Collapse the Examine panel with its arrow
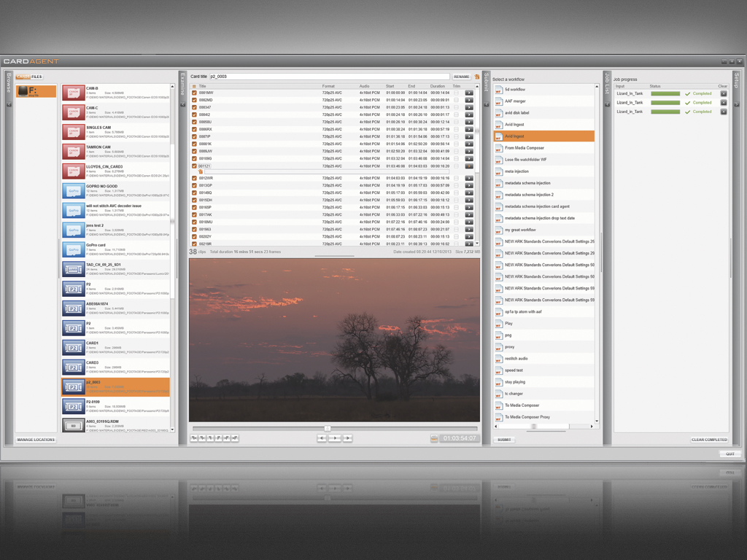 (x=182, y=105)
